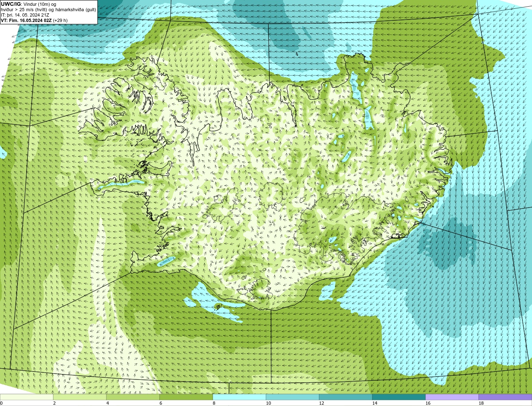Screen dimensions: 532x406
Task: Click the pale cyan 8–10 m/s legend swatch
Action: click(x=239, y=397)
